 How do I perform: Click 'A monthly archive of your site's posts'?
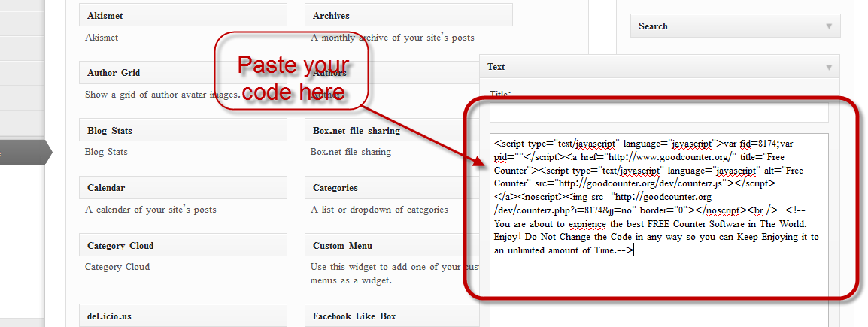pos(393,38)
